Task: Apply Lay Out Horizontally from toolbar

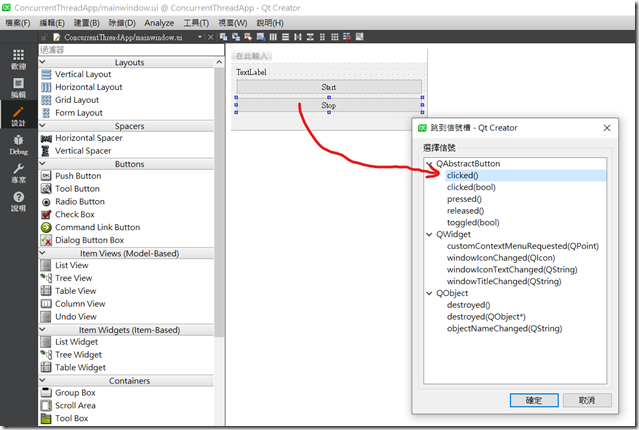Action: pos(273,37)
